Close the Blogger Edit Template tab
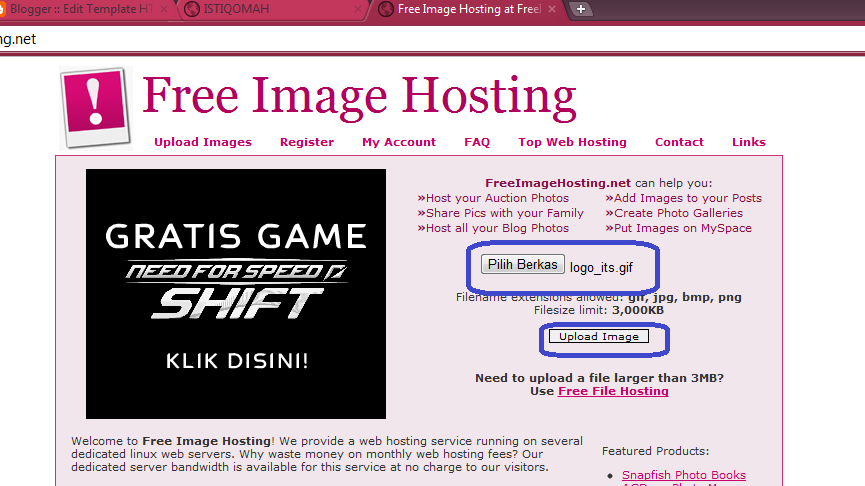The image size is (865, 486). 164,9
